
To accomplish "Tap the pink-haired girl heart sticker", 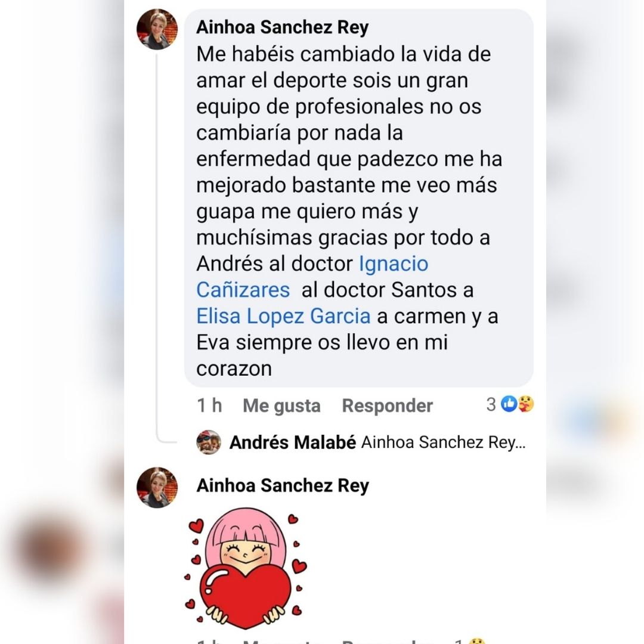I will [x=246, y=568].
